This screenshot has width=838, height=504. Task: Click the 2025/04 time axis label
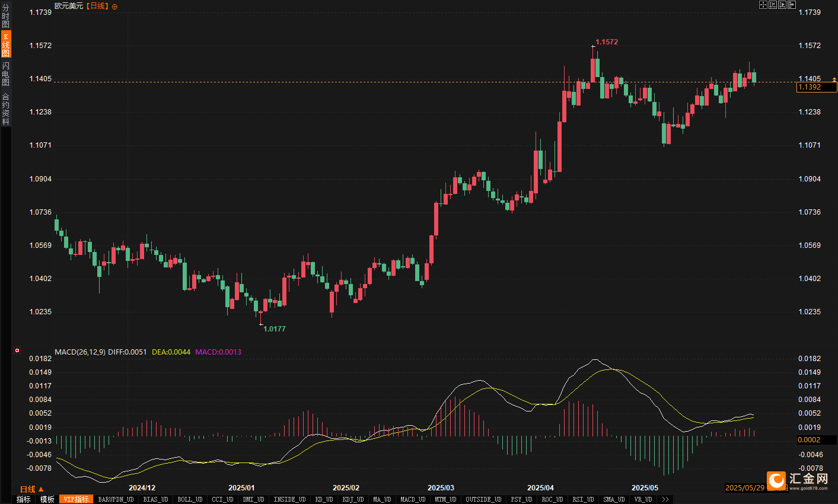click(x=541, y=488)
